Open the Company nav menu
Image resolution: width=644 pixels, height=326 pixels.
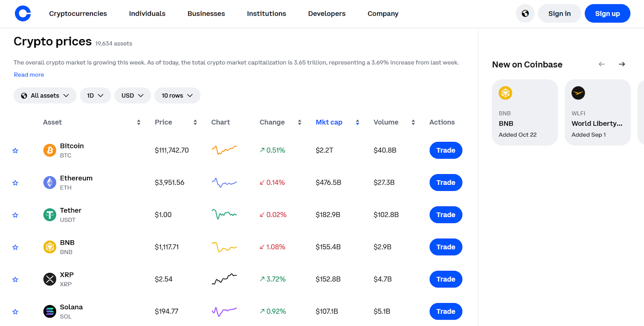pyautogui.click(x=383, y=14)
